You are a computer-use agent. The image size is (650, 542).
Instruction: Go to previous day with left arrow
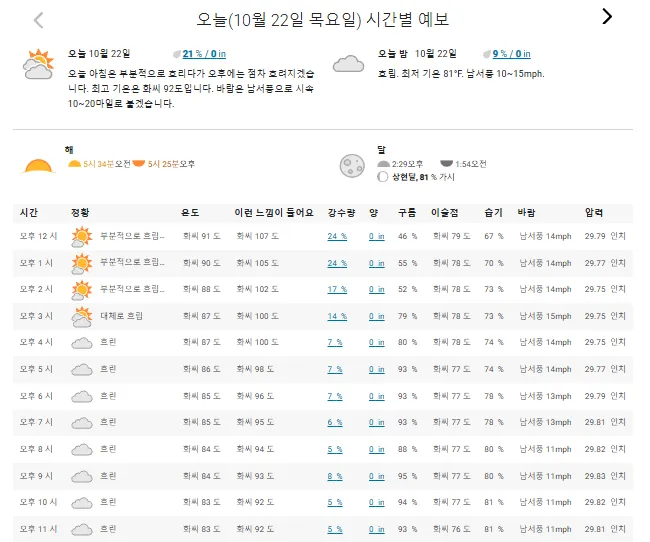click(39, 20)
